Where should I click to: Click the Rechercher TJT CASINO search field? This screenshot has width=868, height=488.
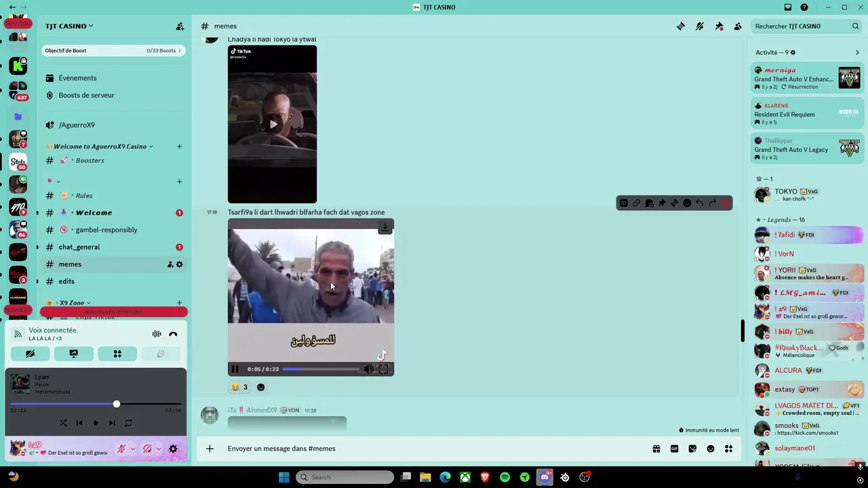coord(807,26)
